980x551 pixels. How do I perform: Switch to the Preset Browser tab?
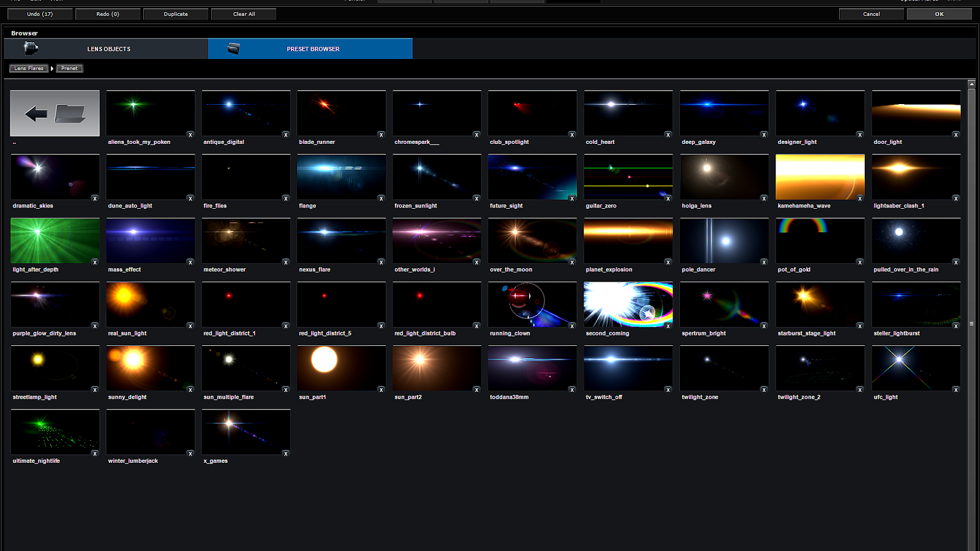click(x=311, y=49)
